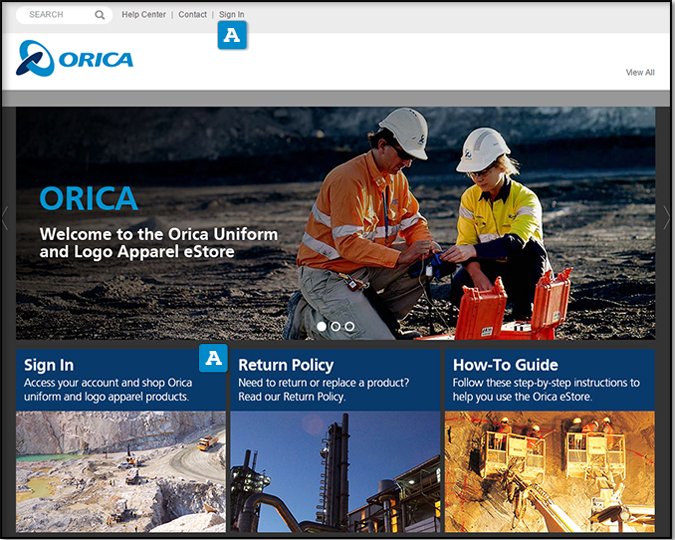675x540 pixels.
Task: Click the magnifier icon in the search box
Action: tap(100, 15)
